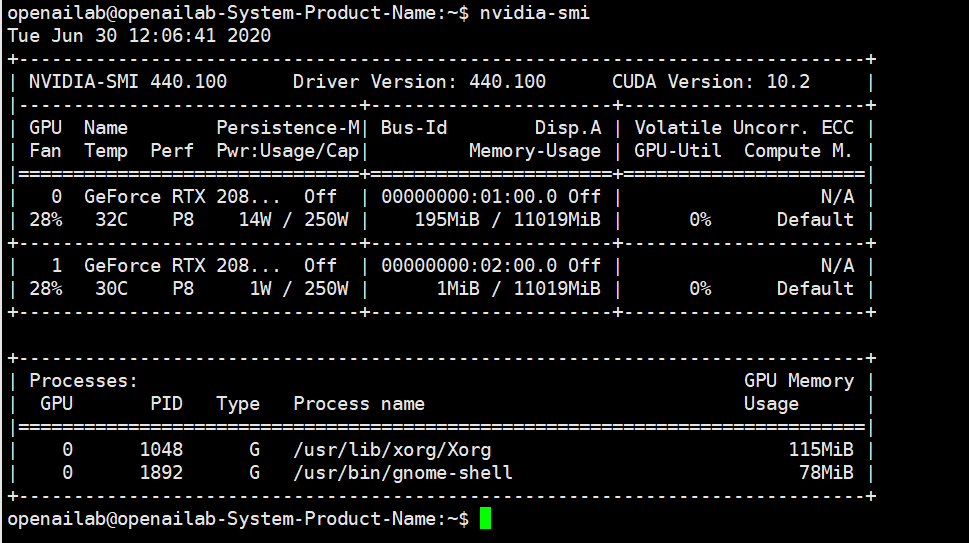Click CUDA Version: 10.2

click(x=711, y=82)
